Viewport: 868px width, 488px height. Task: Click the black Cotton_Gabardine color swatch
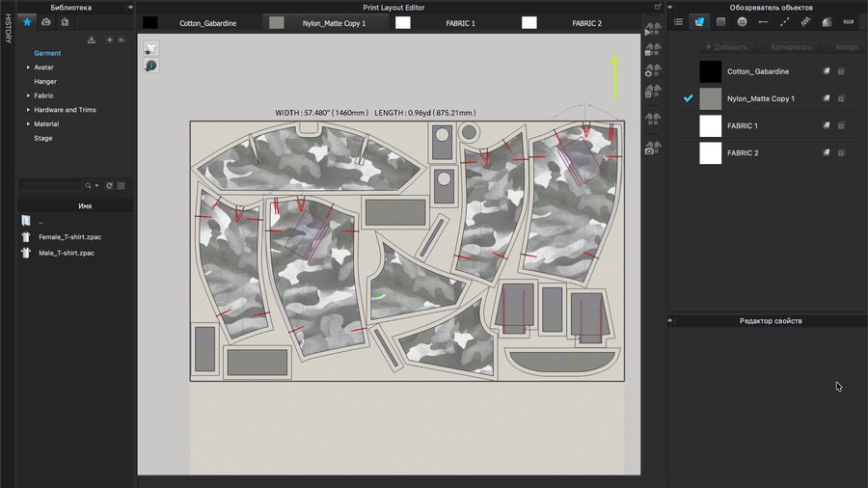[x=711, y=71]
